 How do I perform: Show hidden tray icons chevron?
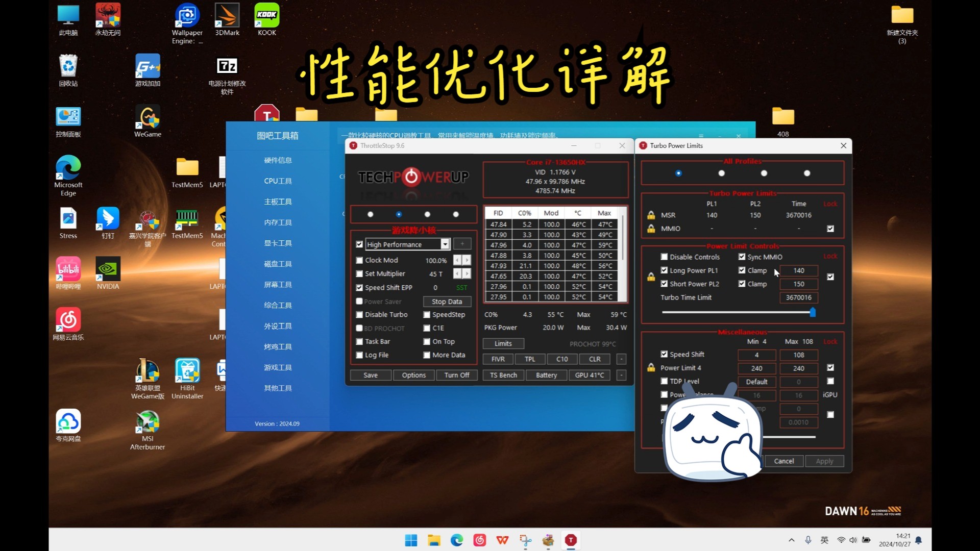(791, 540)
